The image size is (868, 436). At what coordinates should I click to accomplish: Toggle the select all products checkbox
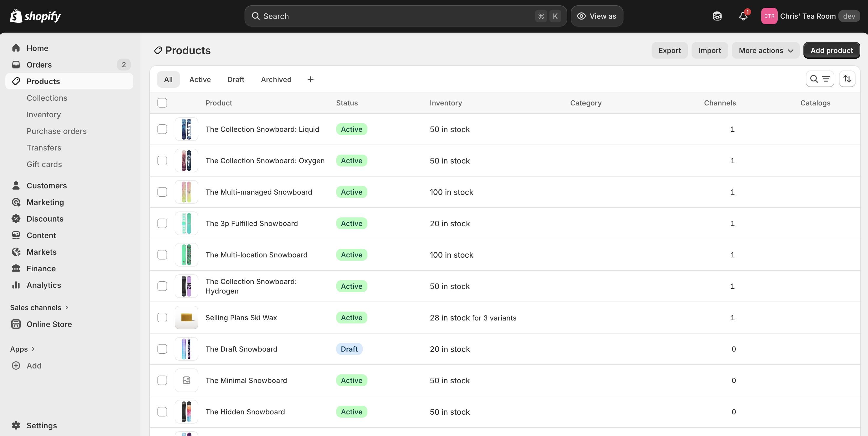point(162,103)
